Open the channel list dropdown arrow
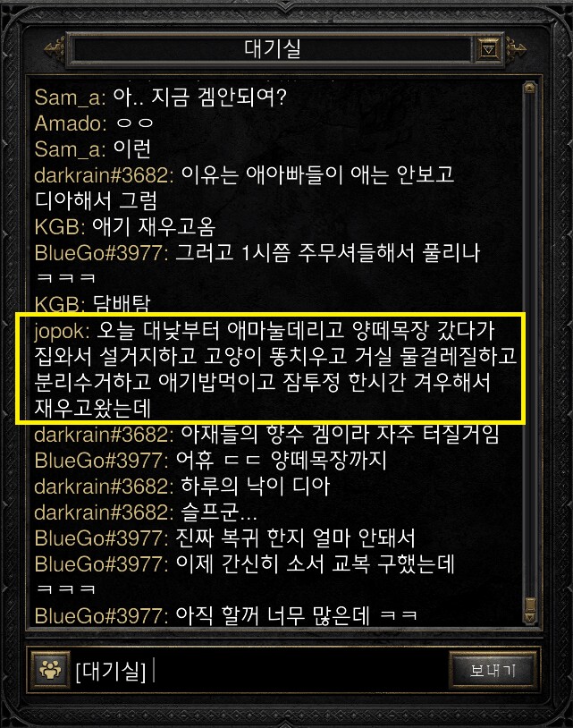573x728 pixels. pos(488,49)
